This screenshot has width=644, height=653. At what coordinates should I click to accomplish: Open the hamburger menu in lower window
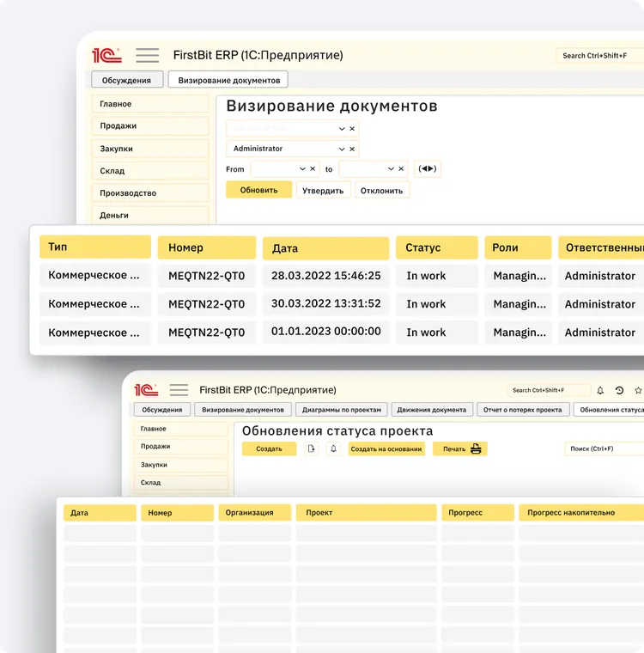pos(179,390)
